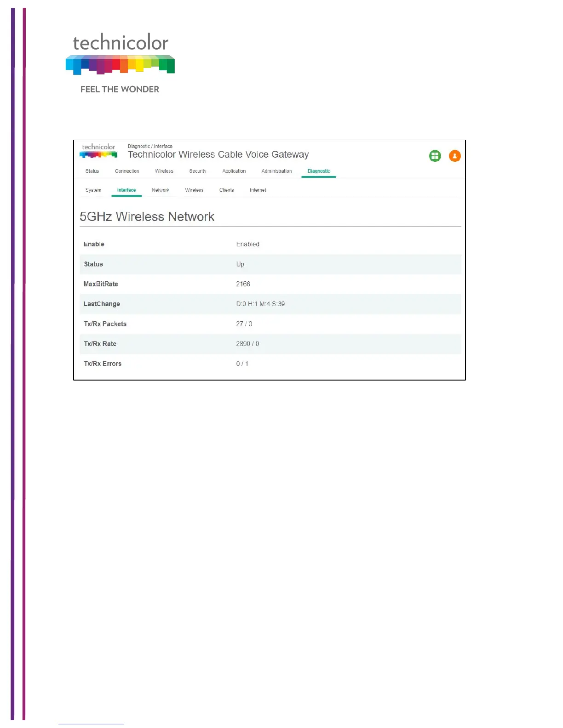
Task: Click the Tx/Rx Errors label
Action: point(103,364)
